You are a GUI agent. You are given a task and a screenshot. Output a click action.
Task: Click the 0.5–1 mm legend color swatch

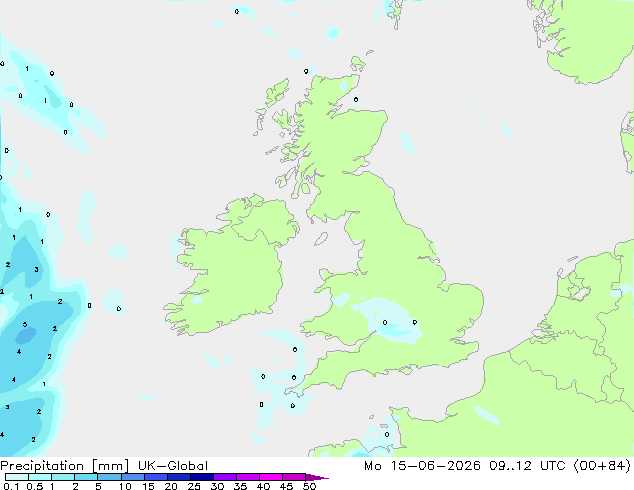40,477
